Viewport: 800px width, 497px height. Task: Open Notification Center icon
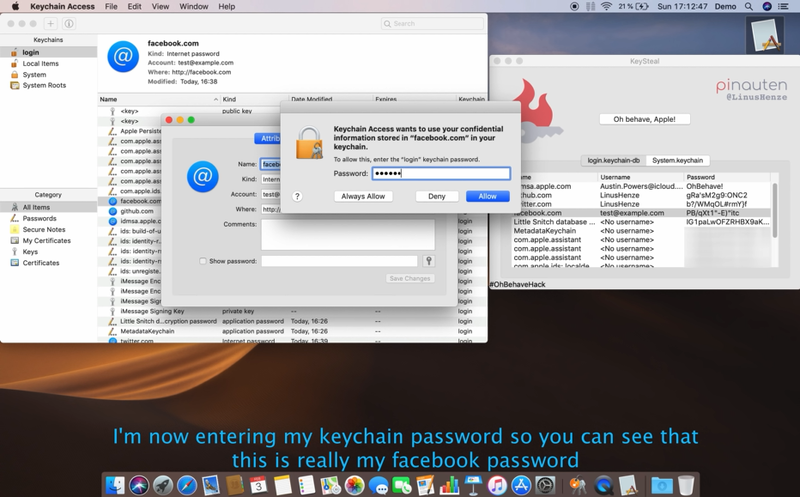click(x=783, y=7)
